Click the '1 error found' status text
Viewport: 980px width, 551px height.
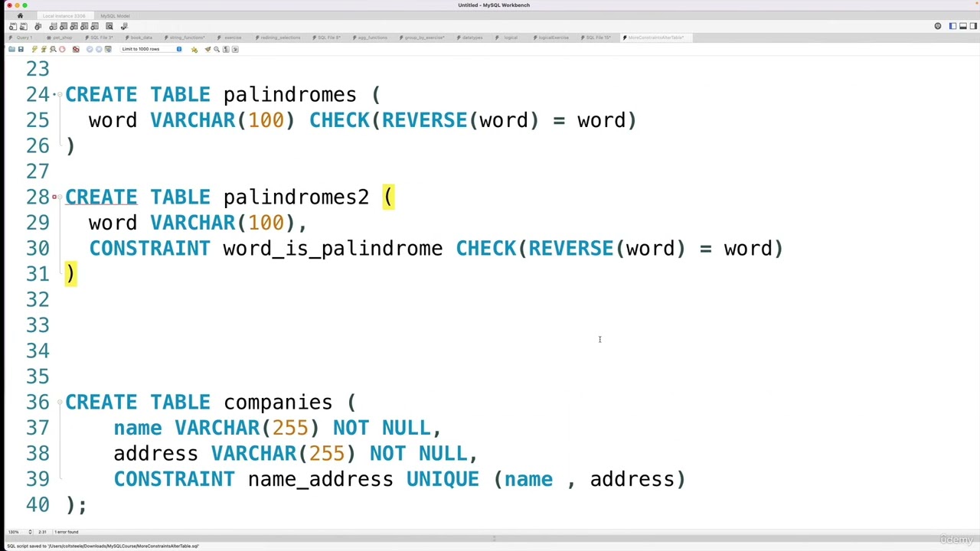click(66, 532)
